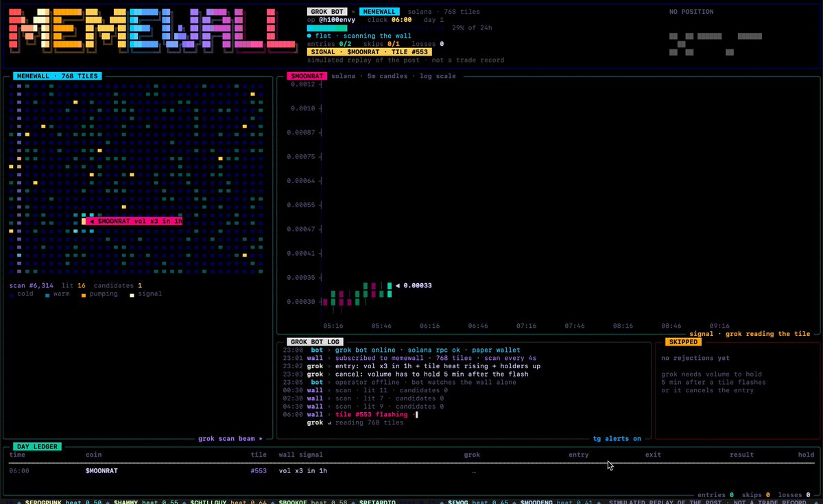823x504 pixels.
Task: Click the "no rejections yet" message
Action: click(695, 358)
